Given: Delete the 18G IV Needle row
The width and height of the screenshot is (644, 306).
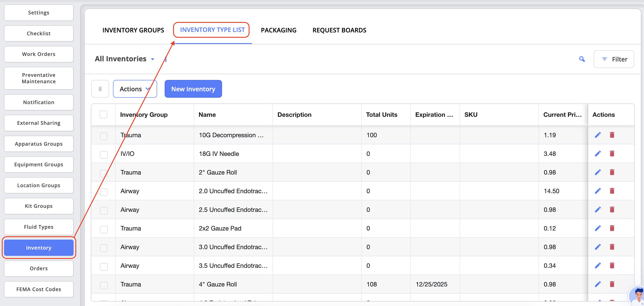Looking at the screenshot, I should [x=612, y=153].
